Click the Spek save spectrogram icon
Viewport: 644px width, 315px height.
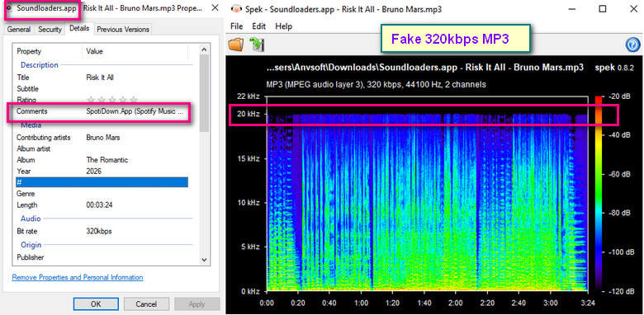coord(257,45)
